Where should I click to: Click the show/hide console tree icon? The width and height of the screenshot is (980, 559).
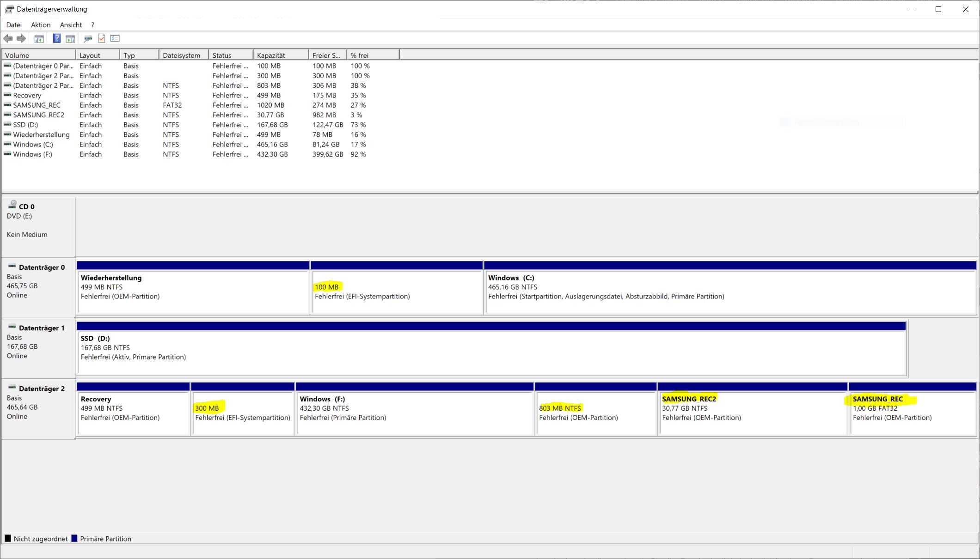pyautogui.click(x=39, y=39)
